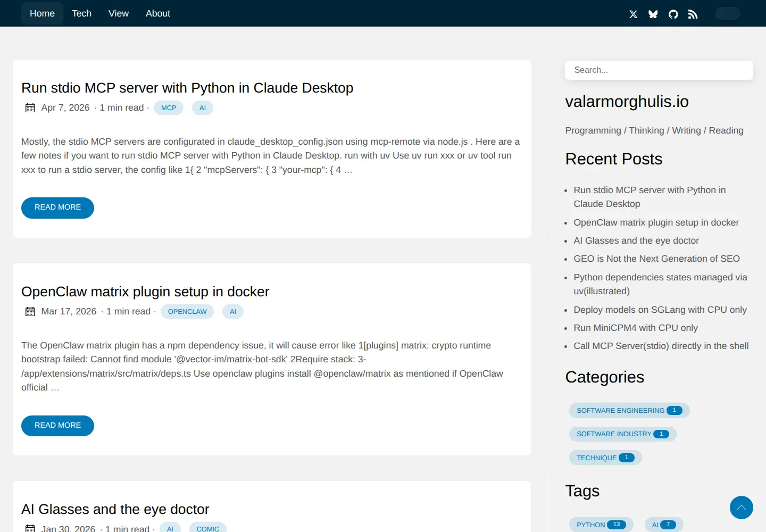Image resolution: width=766 pixels, height=532 pixels.
Task: Open 'OpenClaw matrix plugin setup in docker' post title
Action: click(145, 292)
